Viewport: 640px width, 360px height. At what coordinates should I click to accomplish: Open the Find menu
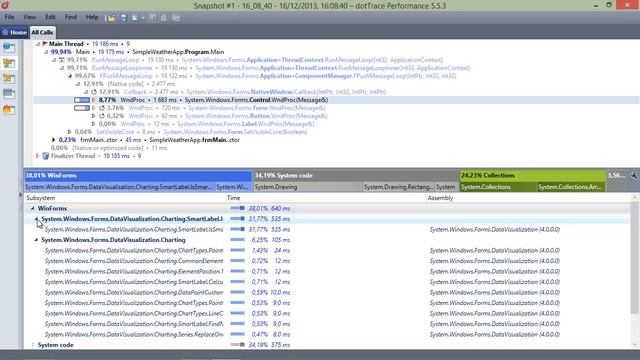click(x=71, y=17)
